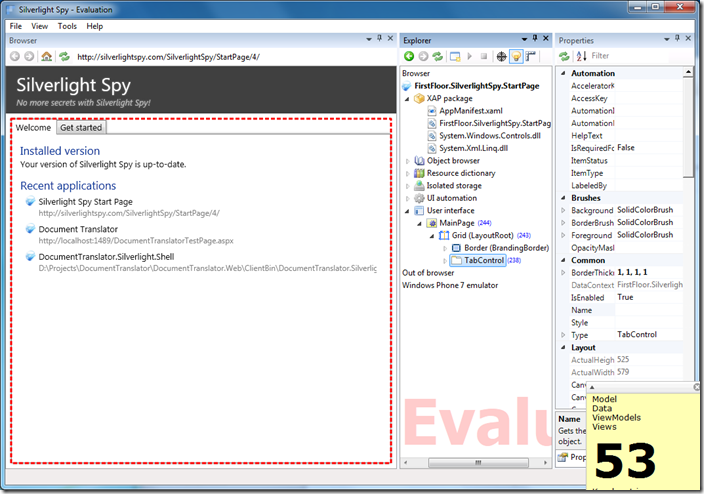Viewport: 704px width, 494px height.
Task: Click the window icon in the Explorer toolbar
Action: [x=455, y=57]
